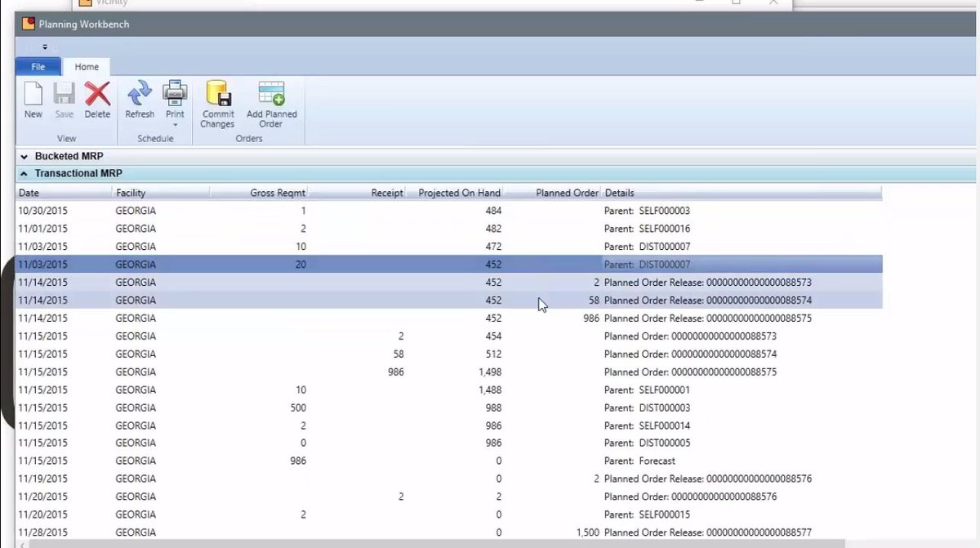The height and width of the screenshot is (548, 980).
Task: Sort by the Date column header
Action: click(x=65, y=193)
